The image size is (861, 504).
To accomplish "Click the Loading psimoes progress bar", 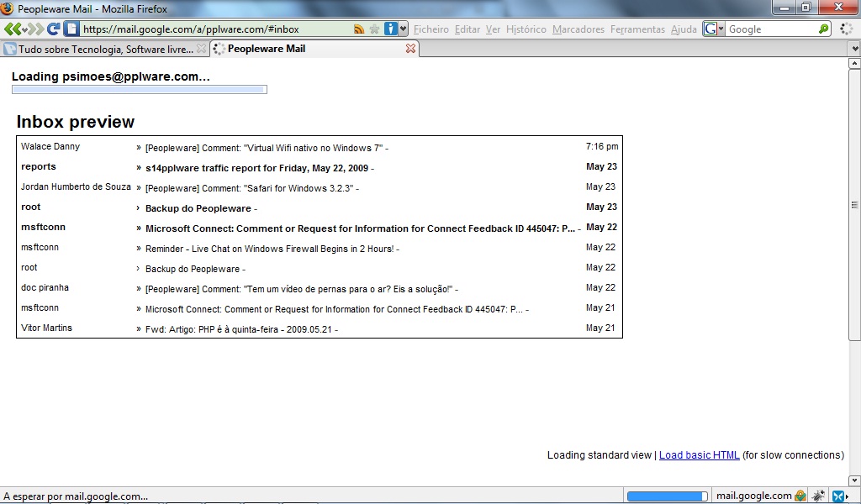I will [140, 89].
